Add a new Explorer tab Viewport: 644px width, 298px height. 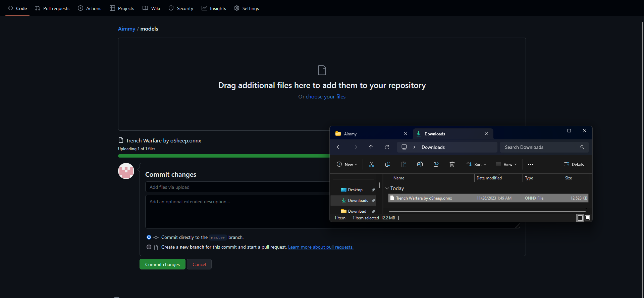[x=501, y=134]
